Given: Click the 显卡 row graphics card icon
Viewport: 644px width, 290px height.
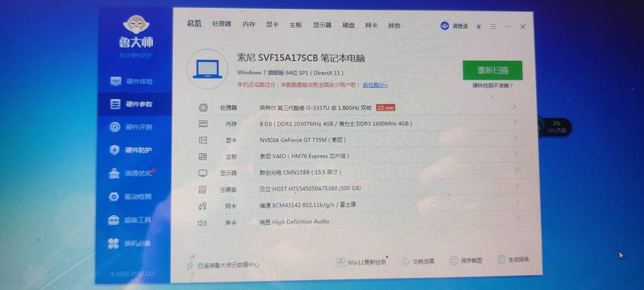Looking at the screenshot, I should tap(203, 140).
